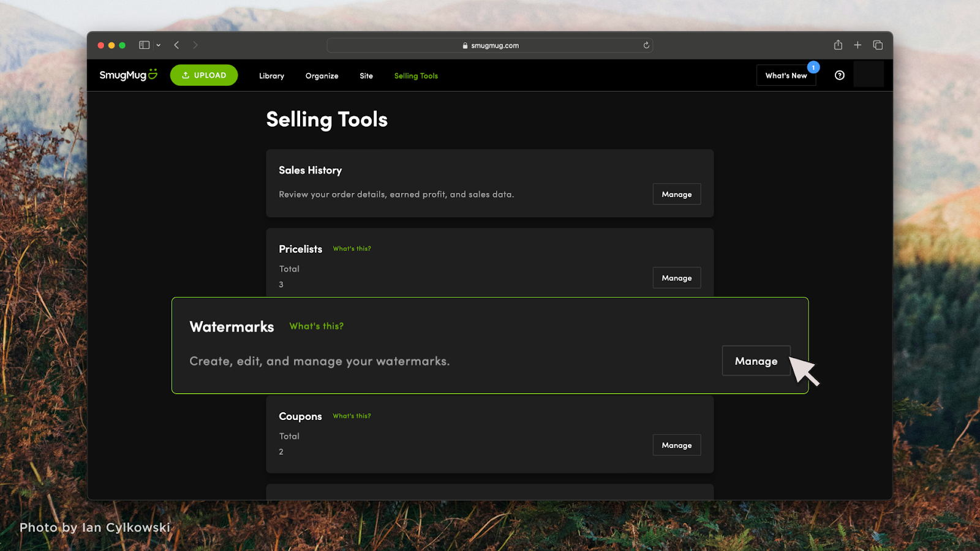The height and width of the screenshot is (551, 980).
Task: Show the tab overview
Action: tap(878, 45)
